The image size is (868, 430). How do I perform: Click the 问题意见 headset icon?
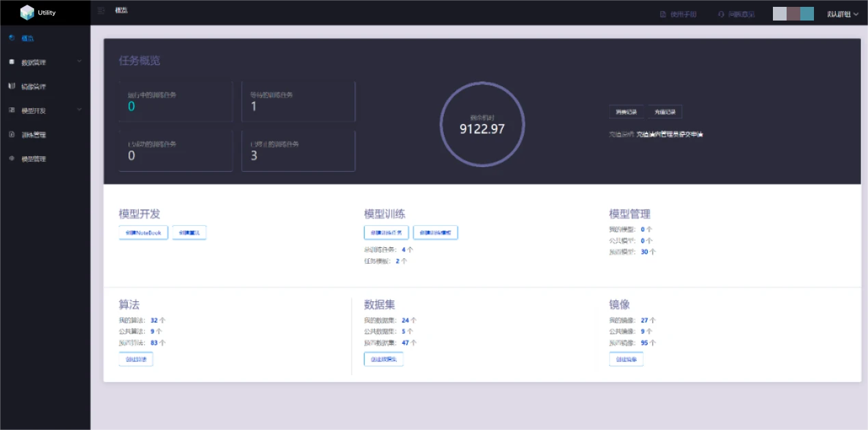coord(721,14)
